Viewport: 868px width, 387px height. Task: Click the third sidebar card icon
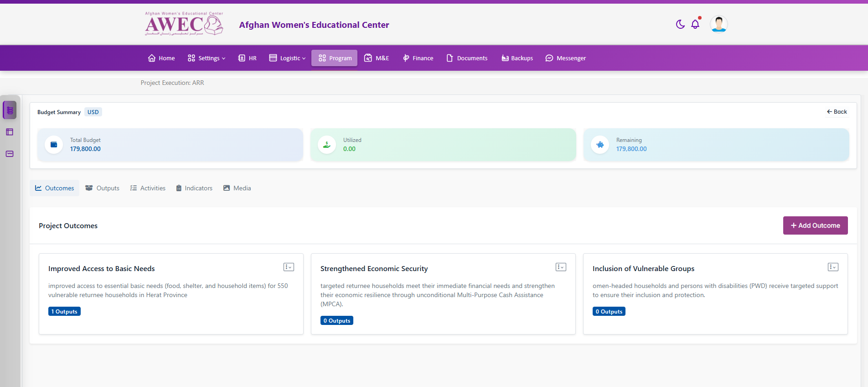pyautogui.click(x=10, y=154)
